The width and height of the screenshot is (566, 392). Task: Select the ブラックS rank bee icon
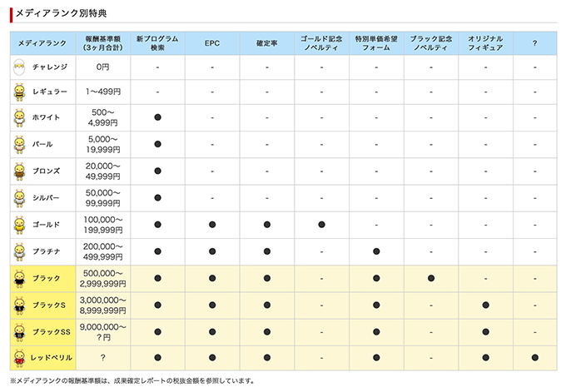pos(19,305)
